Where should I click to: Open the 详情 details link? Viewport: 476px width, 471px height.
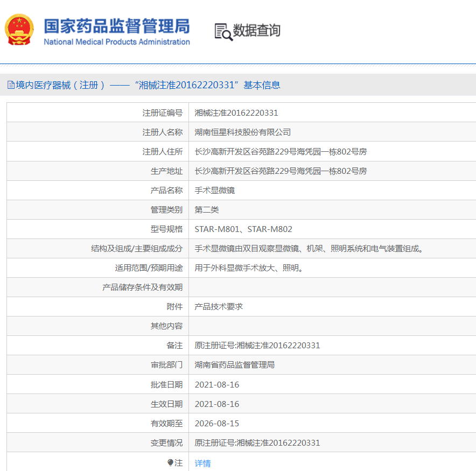pyautogui.click(x=202, y=463)
